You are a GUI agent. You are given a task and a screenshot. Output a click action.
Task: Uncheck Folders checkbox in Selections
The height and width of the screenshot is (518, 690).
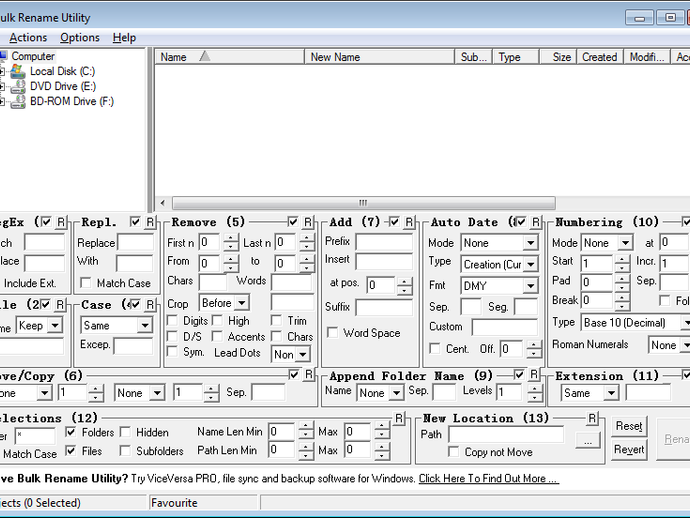click(x=70, y=432)
